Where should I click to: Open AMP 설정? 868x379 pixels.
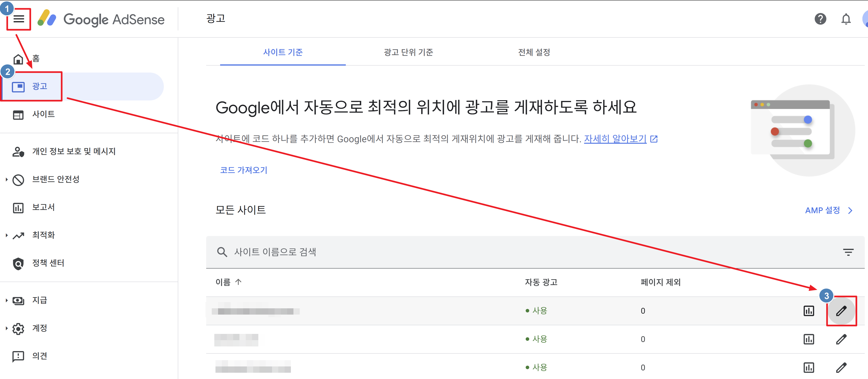(822, 210)
